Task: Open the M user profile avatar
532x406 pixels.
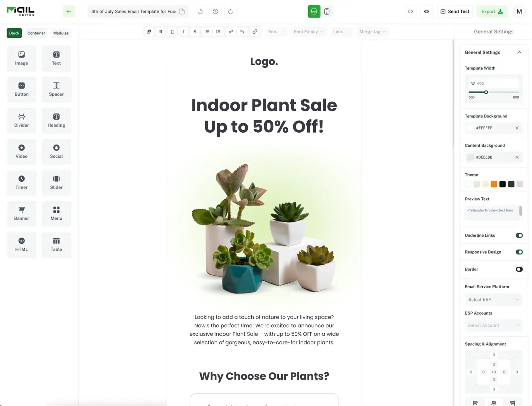Action: coord(519,11)
